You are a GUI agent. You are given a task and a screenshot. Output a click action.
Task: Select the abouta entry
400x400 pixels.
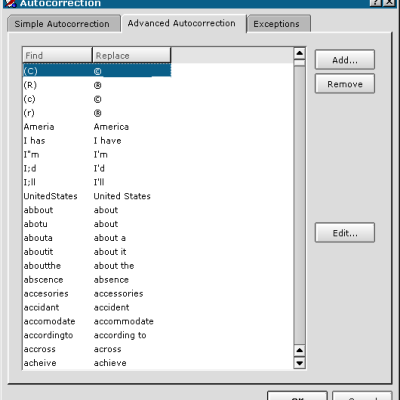point(97,238)
